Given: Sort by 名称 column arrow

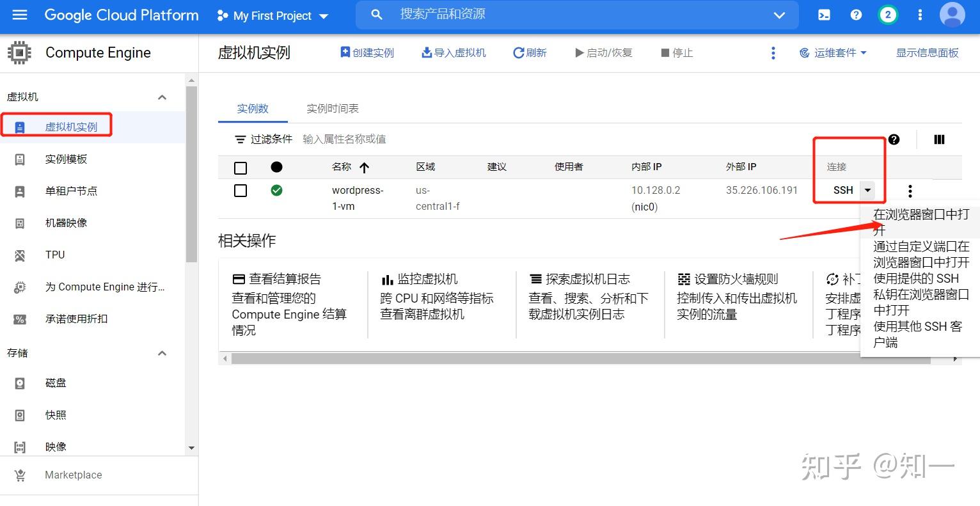Looking at the screenshot, I should tap(365, 168).
